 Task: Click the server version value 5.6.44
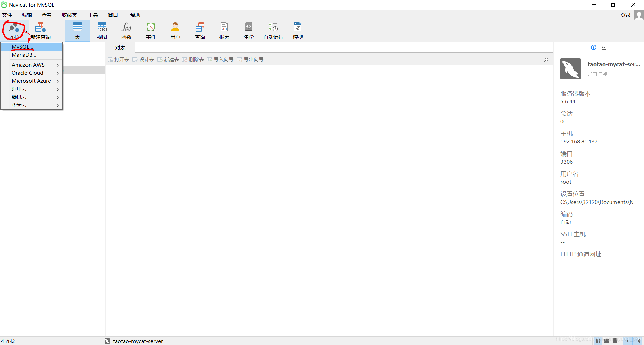click(x=568, y=102)
